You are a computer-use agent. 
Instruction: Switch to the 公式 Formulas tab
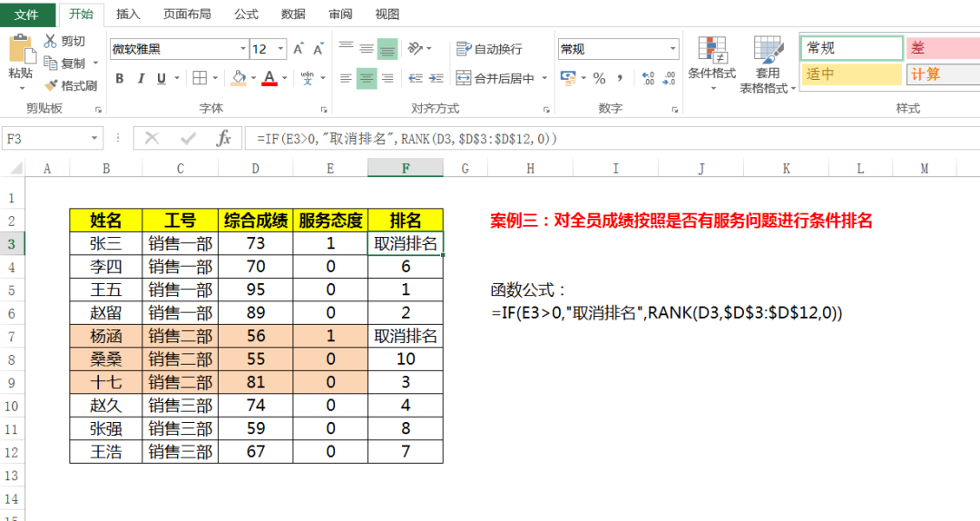point(246,14)
